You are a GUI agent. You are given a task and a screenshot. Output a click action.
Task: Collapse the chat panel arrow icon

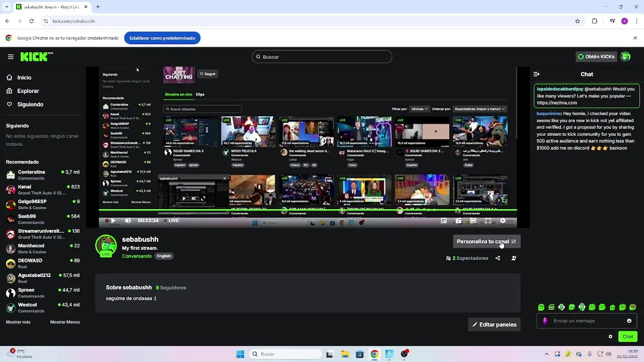536,74
